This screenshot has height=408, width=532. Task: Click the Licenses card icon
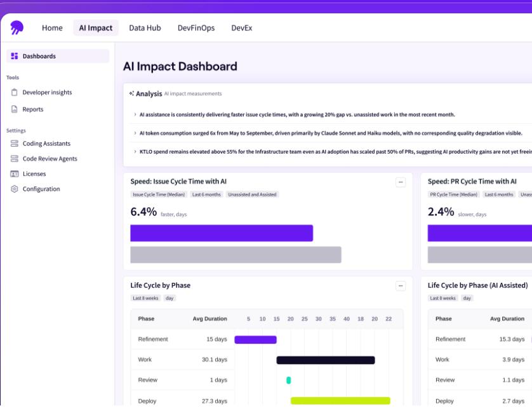(14, 174)
